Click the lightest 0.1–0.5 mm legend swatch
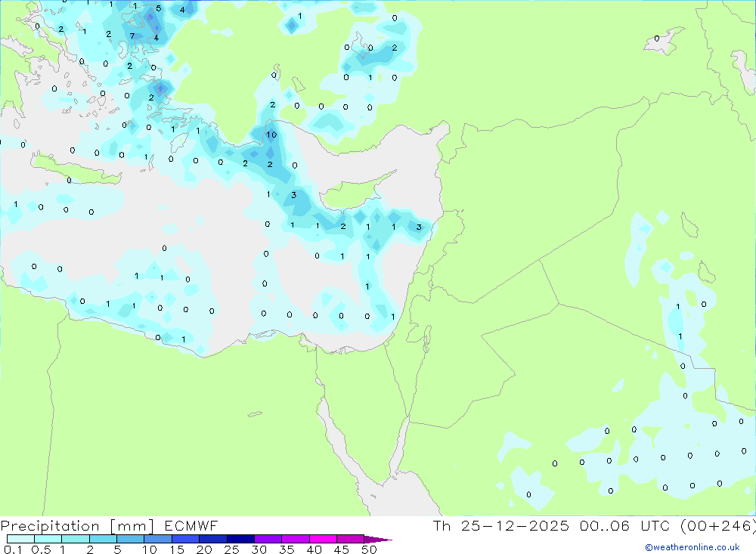756x554 pixels. (20, 539)
